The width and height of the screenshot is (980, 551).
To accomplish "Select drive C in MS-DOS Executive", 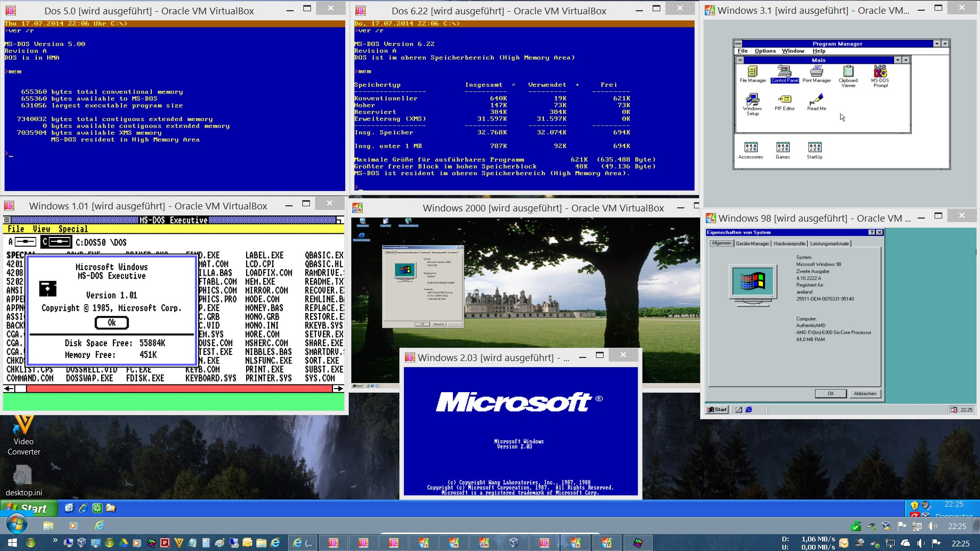I will click(56, 242).
